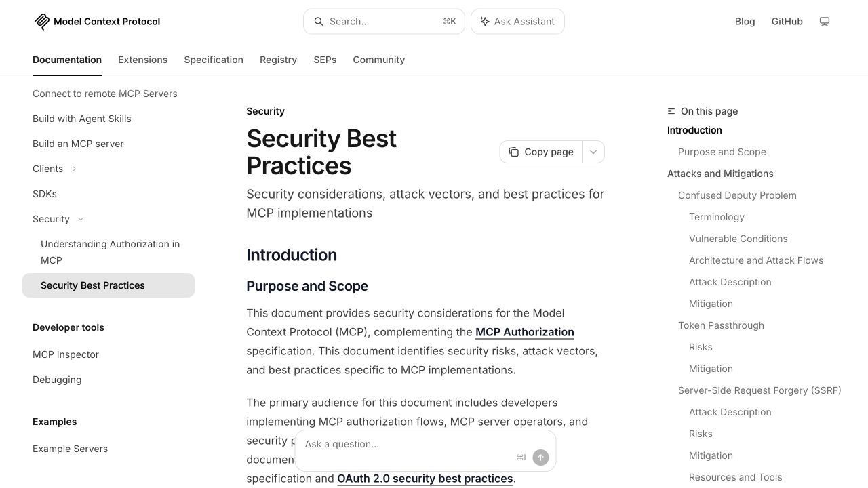Click the On this page list icon
Screen dimensions: 868x488
tap(671, 111)
